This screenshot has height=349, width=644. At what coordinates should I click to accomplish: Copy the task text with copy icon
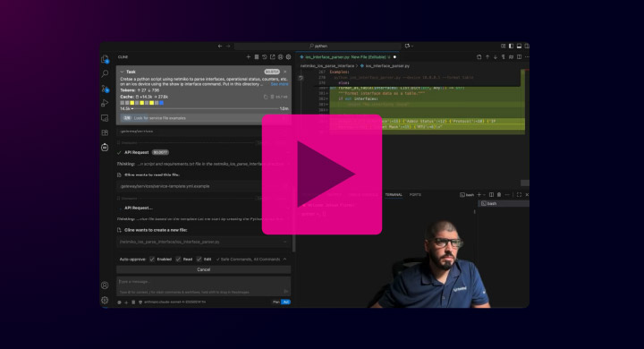[x=266, y=97]
